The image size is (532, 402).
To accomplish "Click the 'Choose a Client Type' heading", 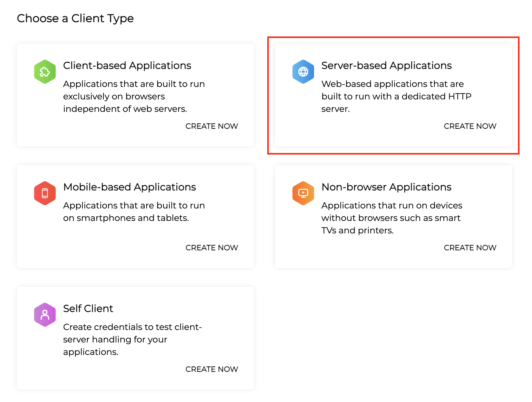I will click(75, 18).
